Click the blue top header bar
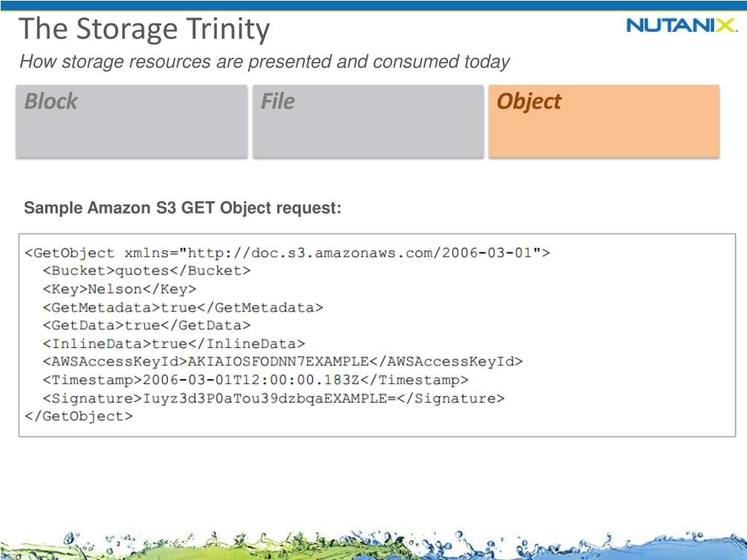 373,4
